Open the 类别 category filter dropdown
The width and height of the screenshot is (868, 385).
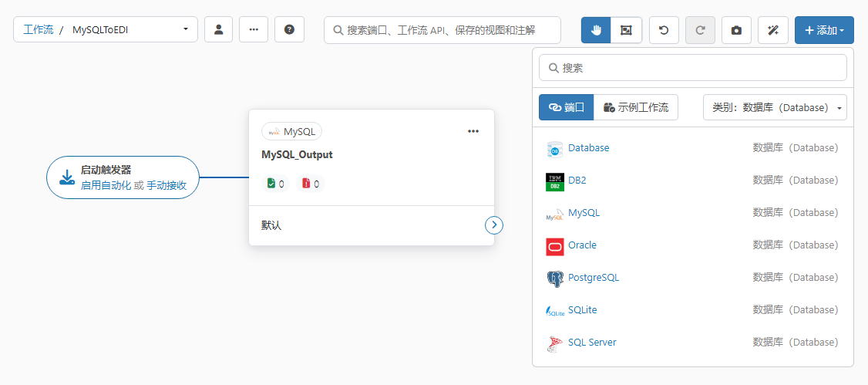[775, 107]
